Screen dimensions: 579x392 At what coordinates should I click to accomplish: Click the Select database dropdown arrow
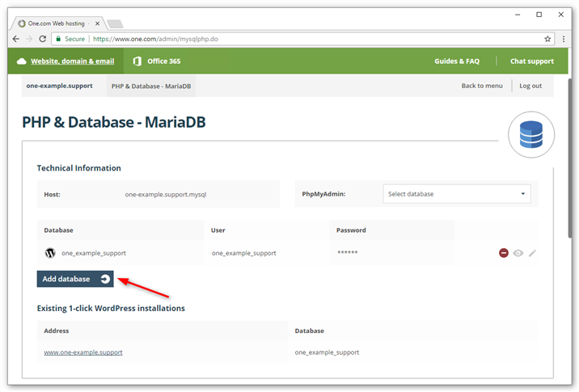[x=523, y=194]
